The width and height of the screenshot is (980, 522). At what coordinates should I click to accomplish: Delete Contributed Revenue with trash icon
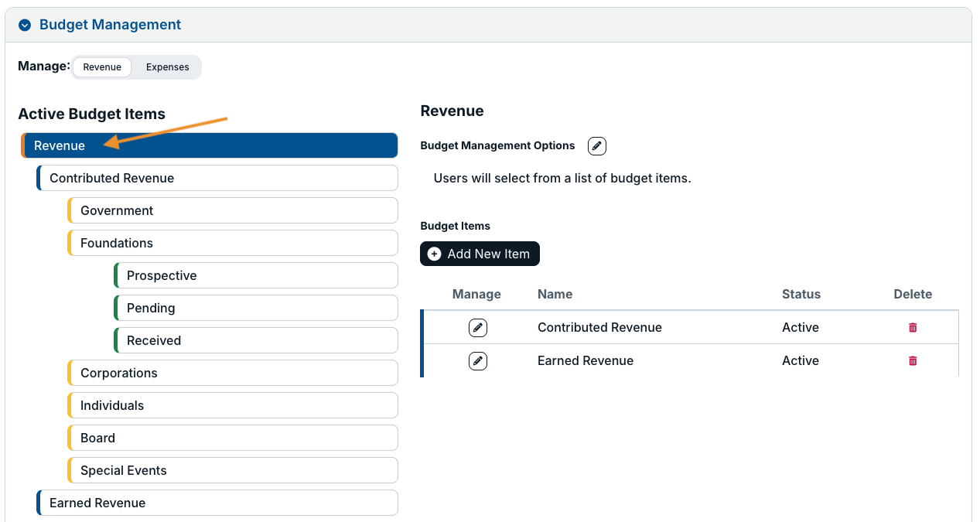(x=913, y=328)
